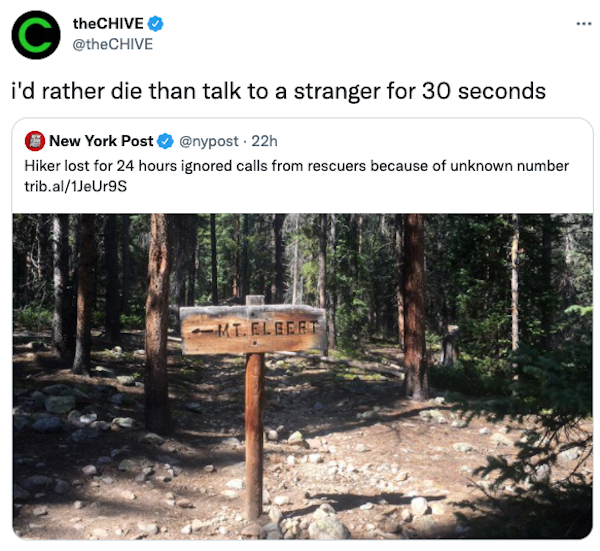Click the word "seconds" in the tweet
This screenshot has height=551, width=600.
click(x=502, y=91)
